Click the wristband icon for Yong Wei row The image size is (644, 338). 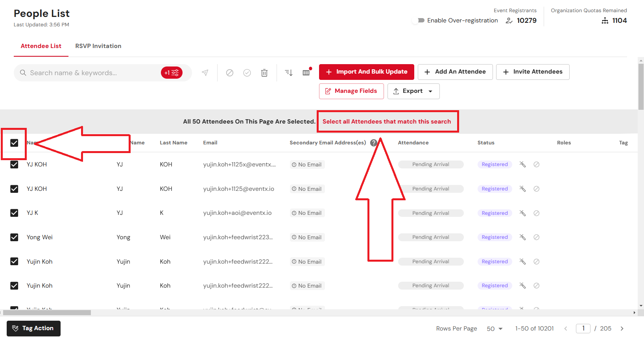[523, 237]
